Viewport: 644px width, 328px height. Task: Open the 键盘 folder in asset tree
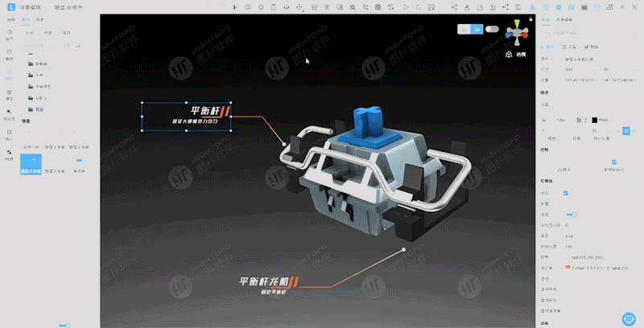[x=35, y=109]
